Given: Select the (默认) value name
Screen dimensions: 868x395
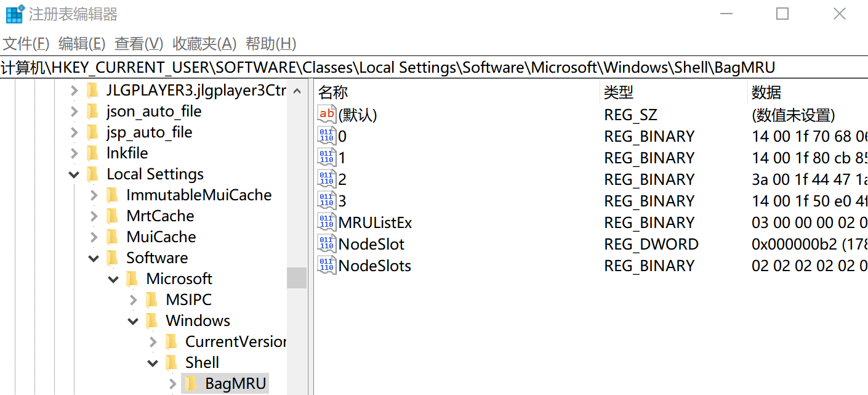Looking at the screenshot, I should pos(358,115).
